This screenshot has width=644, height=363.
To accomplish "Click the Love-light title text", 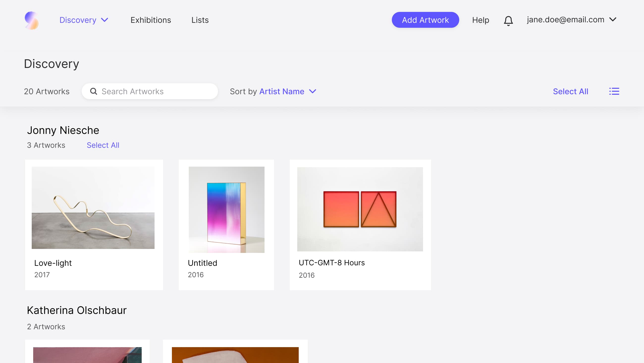I will click(x=53, y=263).
